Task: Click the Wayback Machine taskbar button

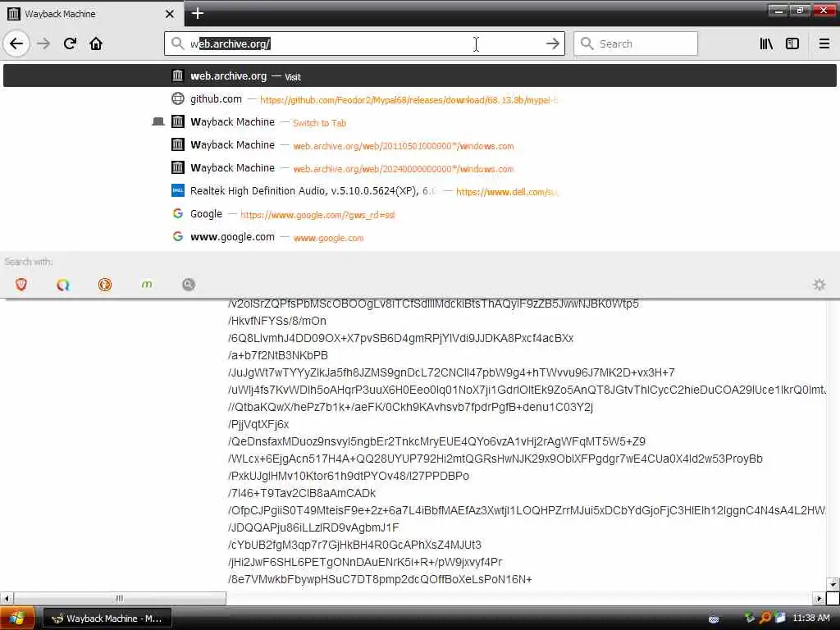Action: (x=107, y=619)
